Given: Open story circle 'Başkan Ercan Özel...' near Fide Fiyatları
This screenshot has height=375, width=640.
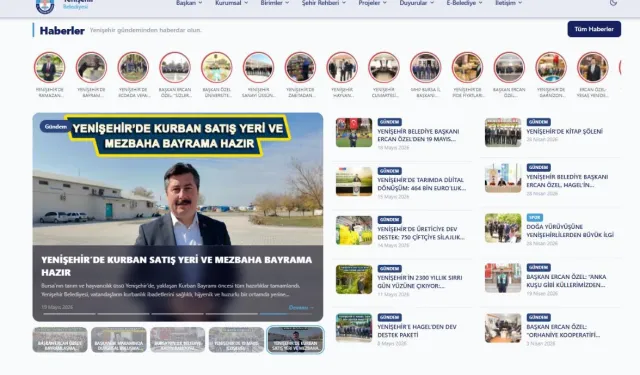Looking at the screenshot, I should [509, 67].
